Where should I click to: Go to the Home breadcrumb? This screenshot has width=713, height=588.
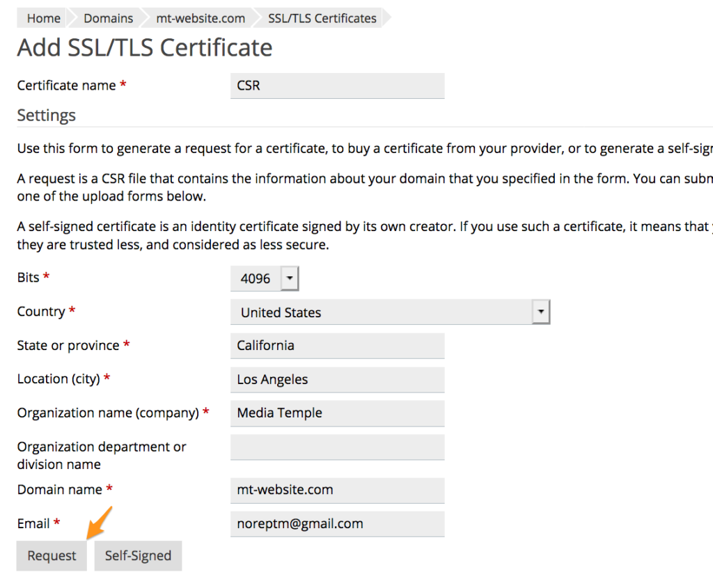(43, 18)
